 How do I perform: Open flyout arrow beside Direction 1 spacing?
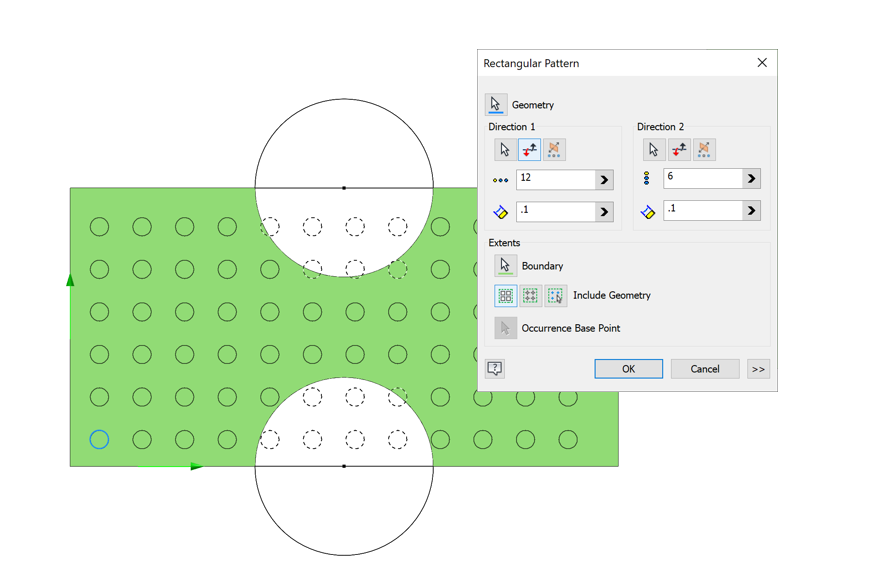click(x=604, y=212)
